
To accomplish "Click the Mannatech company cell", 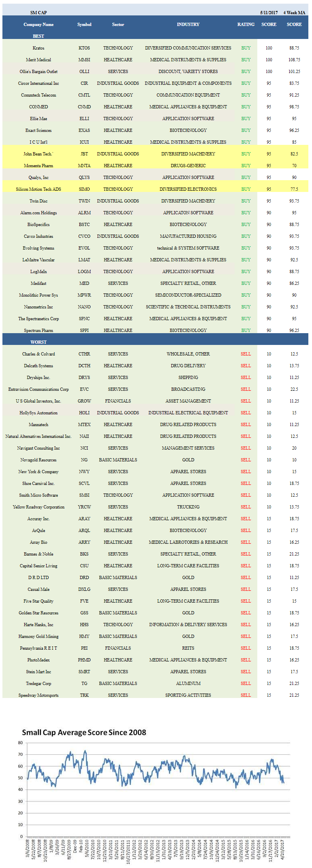I will pos(38,424).
